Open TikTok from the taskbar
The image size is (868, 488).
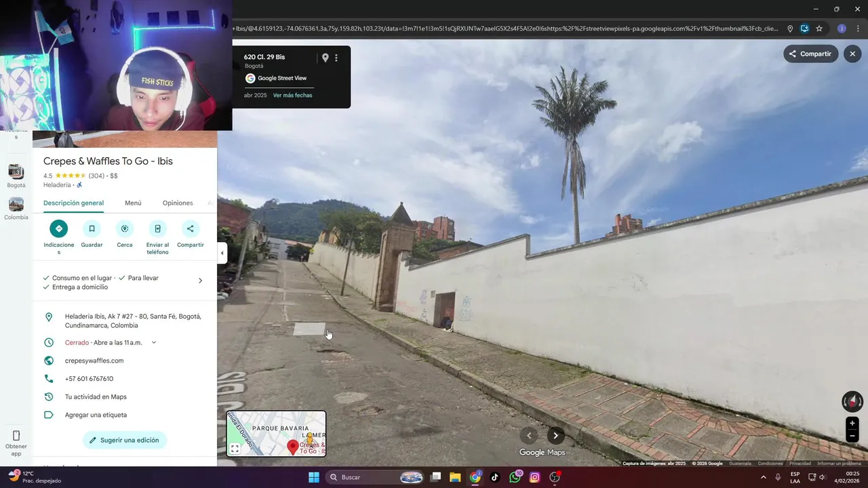point(495,477)
